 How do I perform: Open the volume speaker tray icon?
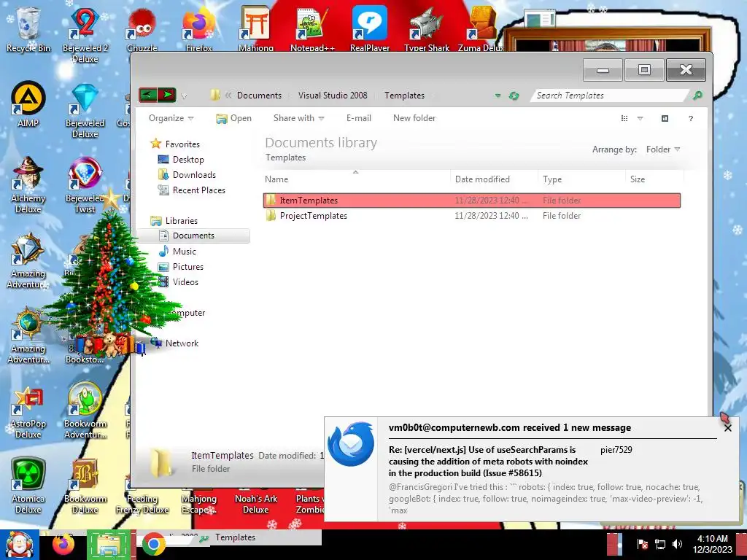pyautogui.click(x=677, y=544)
